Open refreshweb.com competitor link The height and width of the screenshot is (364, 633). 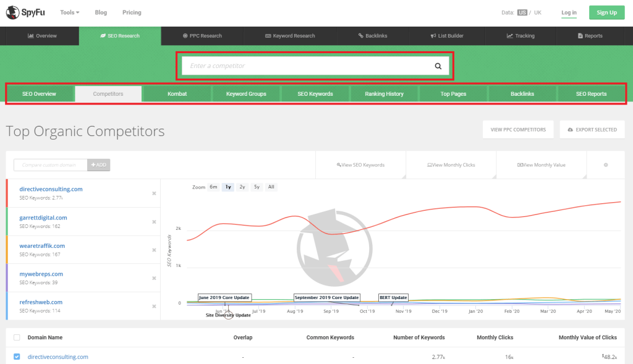(41, 302)
